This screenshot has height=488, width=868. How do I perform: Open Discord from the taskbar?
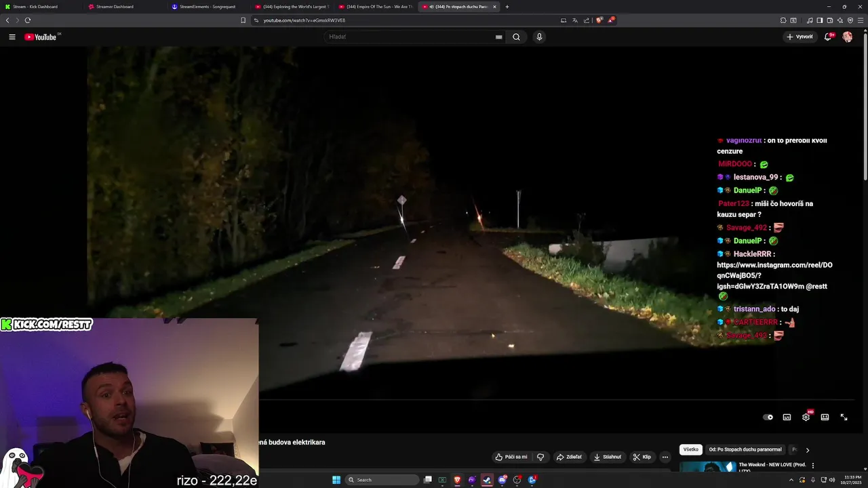point(502,480)
